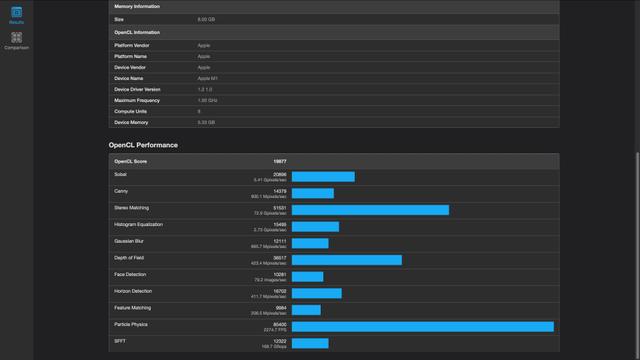Click the Face Detection result bar
The height and width of the screenshot is (360, 640).
[307, 277]
